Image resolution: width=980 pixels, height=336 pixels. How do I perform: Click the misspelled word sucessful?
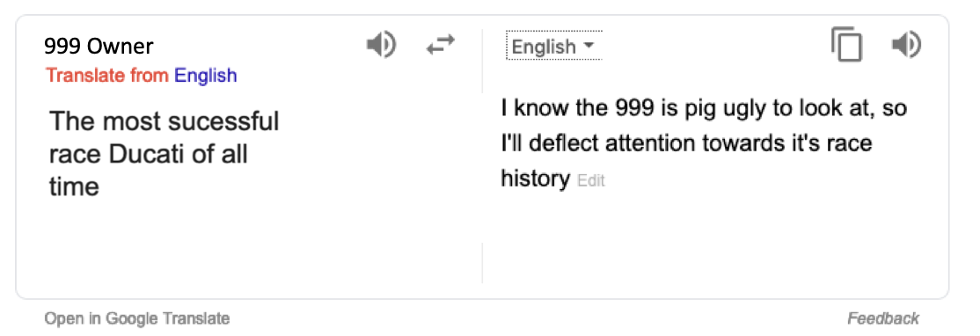pyautogui.click(x=221, y=121)
